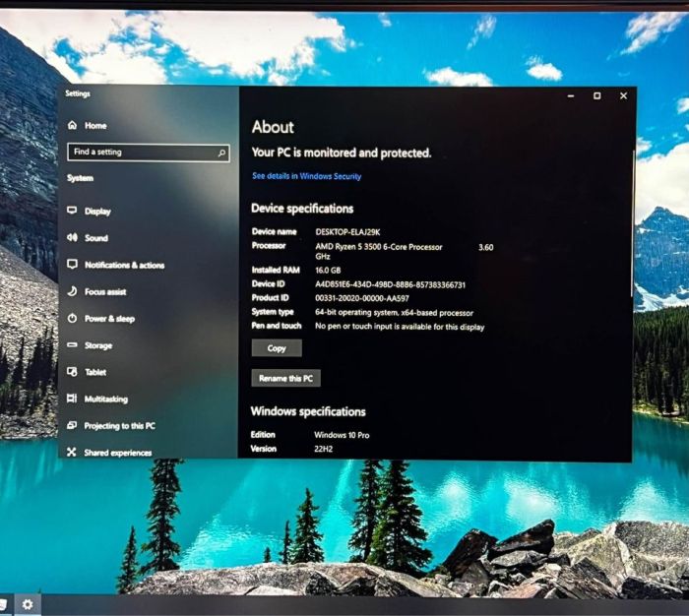Click the Windows specifications heading
The height and width of the screenshot is (616, 689).
308,411
